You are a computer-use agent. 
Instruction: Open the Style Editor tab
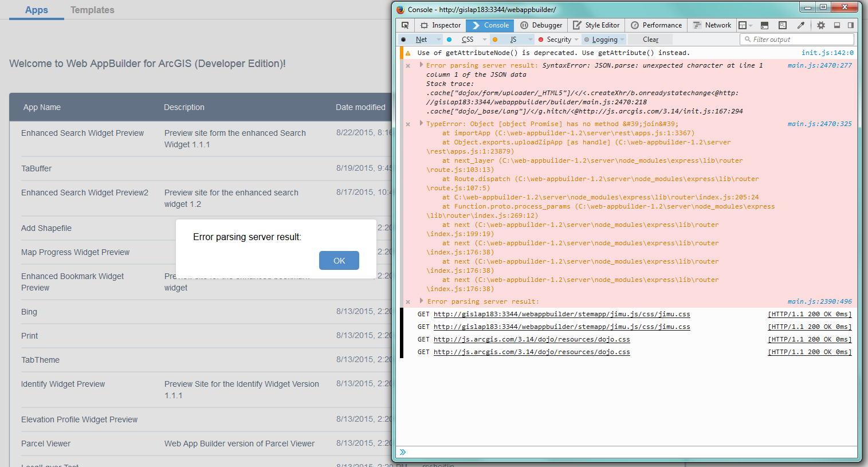coord(596,25)
